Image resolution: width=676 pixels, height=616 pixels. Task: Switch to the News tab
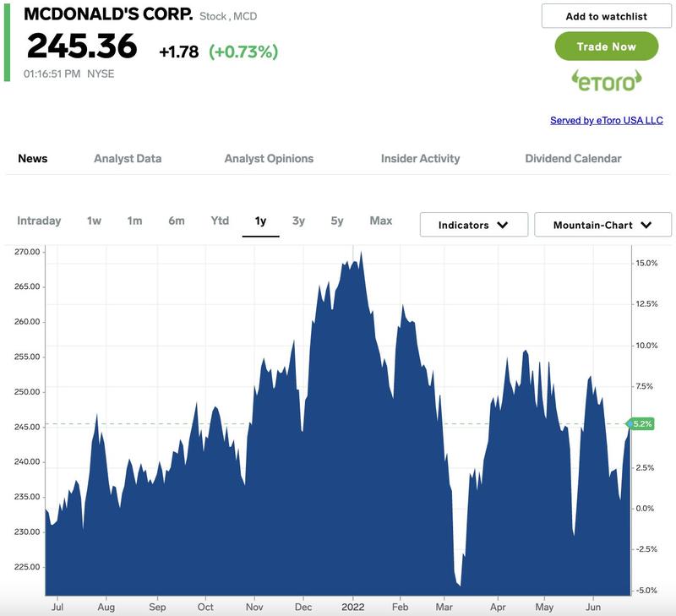point(33,158)
